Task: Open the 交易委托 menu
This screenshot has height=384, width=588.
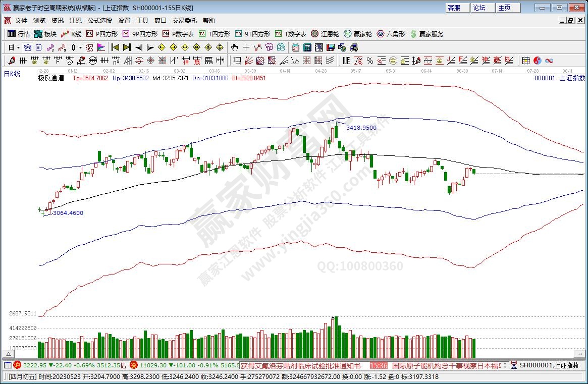Action: pyautogui.click(x=185, y=21)
